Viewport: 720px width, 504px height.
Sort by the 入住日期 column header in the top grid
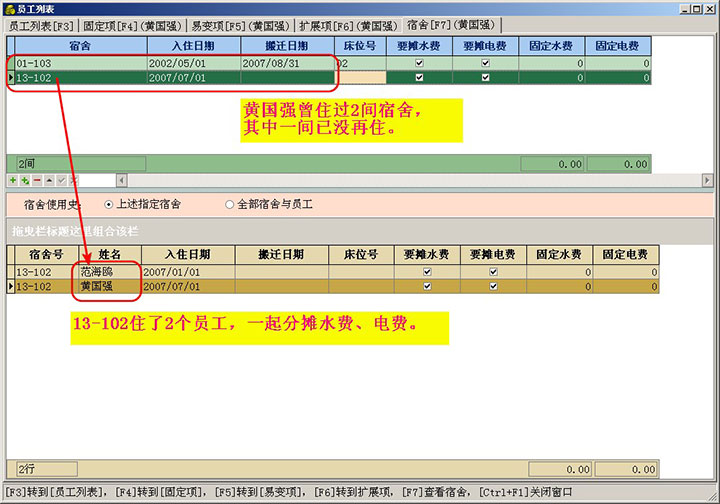193,46
